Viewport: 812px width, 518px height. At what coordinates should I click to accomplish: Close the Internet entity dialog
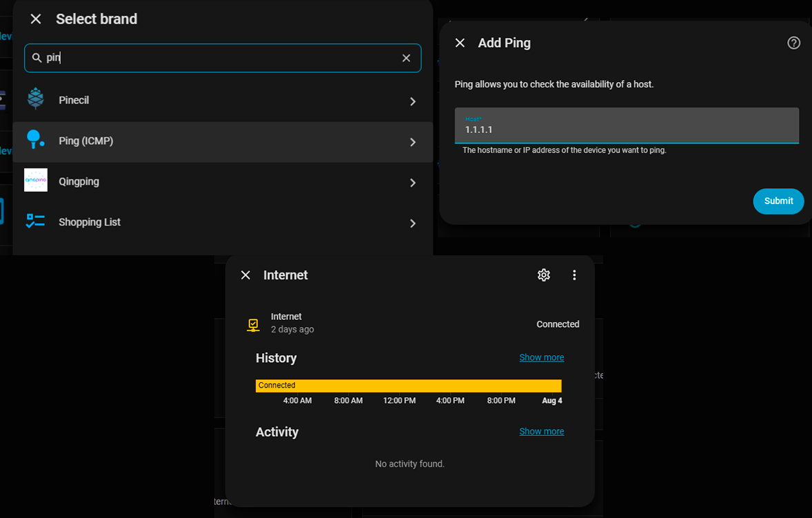(245, 275)
